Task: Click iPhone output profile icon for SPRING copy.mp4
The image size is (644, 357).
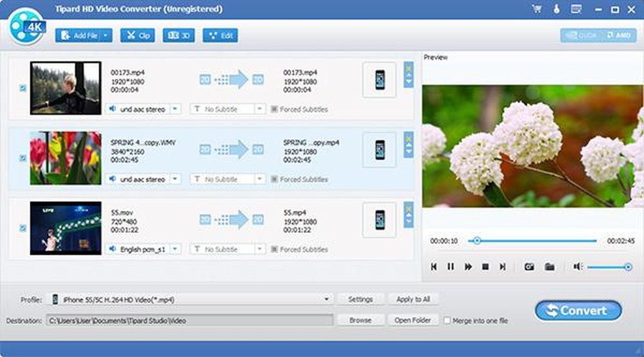Action: (x=379, y=150)
